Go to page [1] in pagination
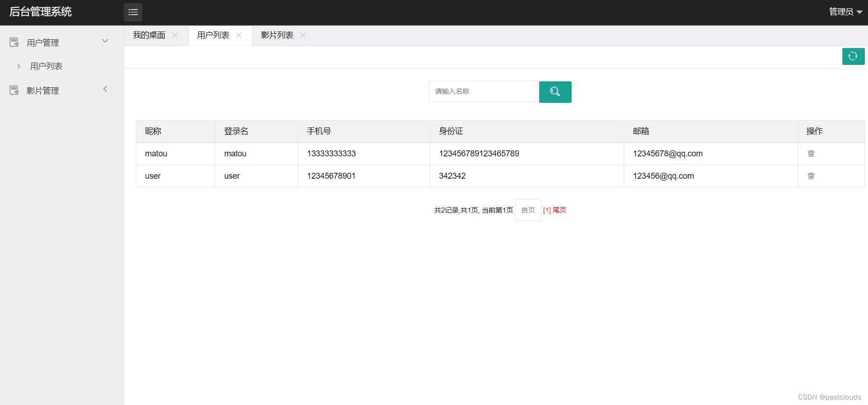The image size is (868, 405). click(547, 210)
